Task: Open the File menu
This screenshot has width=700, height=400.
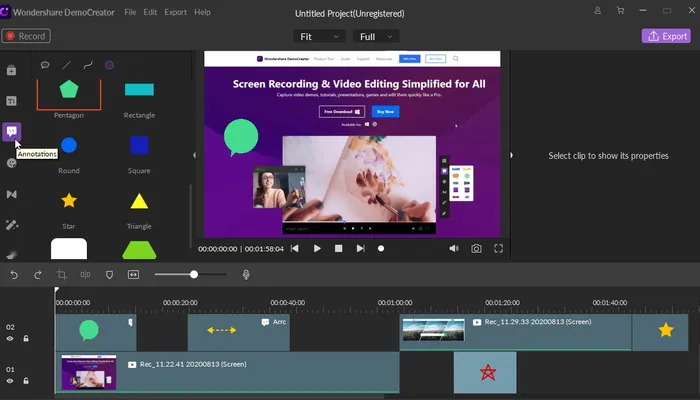Action: pos(130,12)
